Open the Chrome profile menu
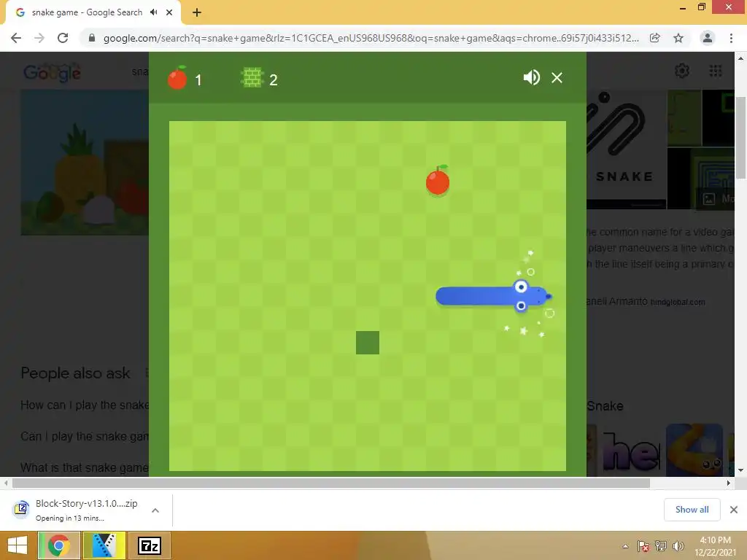Image resolution: width=747 pixels, height=560 pixels. (x=708, y=38)
